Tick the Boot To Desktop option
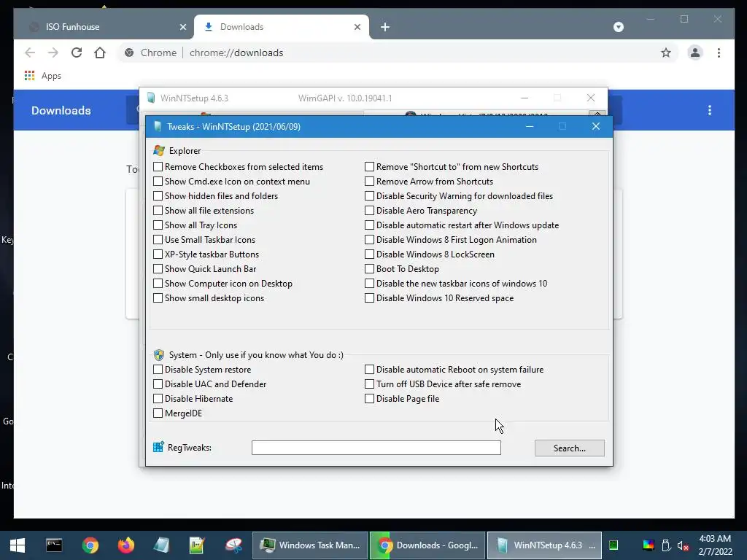This screenshot has width=747, height=560. pyautogui.click(x=402, y=269)
